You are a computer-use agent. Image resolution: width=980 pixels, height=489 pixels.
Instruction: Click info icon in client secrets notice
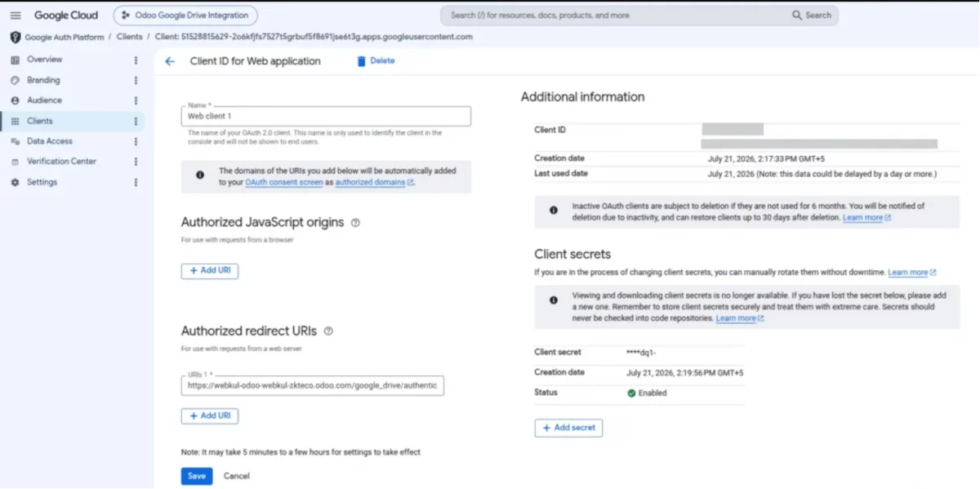554,300
